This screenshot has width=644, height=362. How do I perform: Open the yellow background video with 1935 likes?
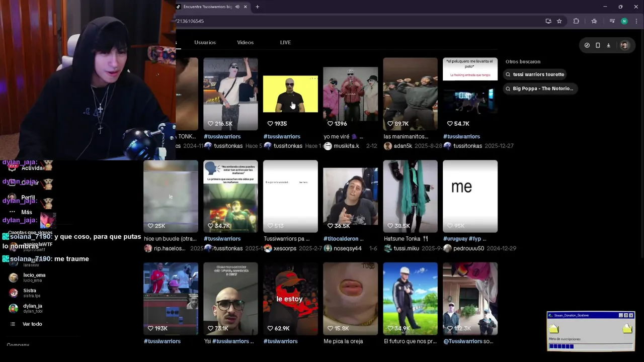(x=290, y=94)
